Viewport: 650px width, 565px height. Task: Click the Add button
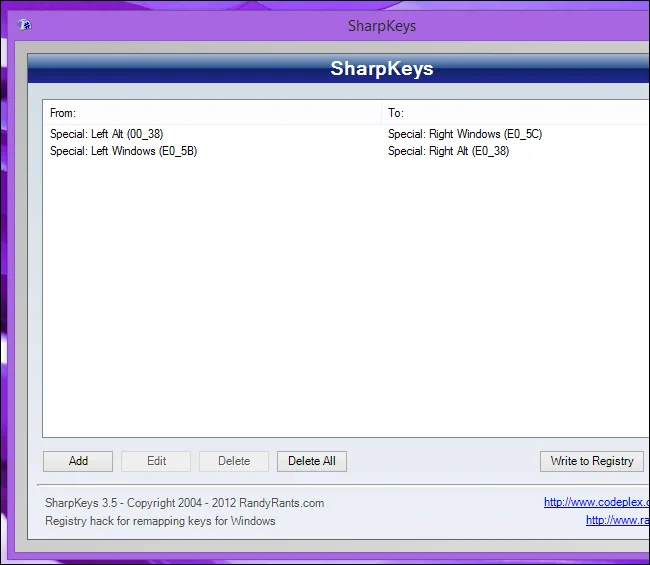click(78, 461)
